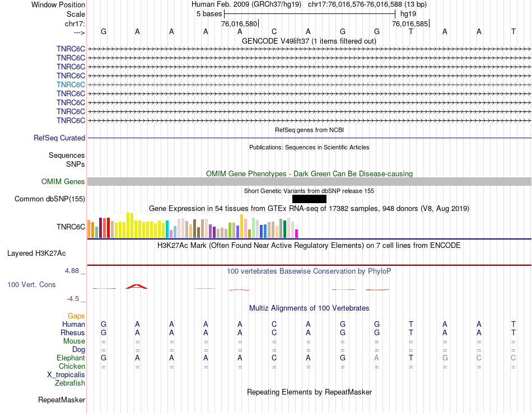Click the C base in the reference sequence row
Screen dimensions: 532x413
point(274,31)
